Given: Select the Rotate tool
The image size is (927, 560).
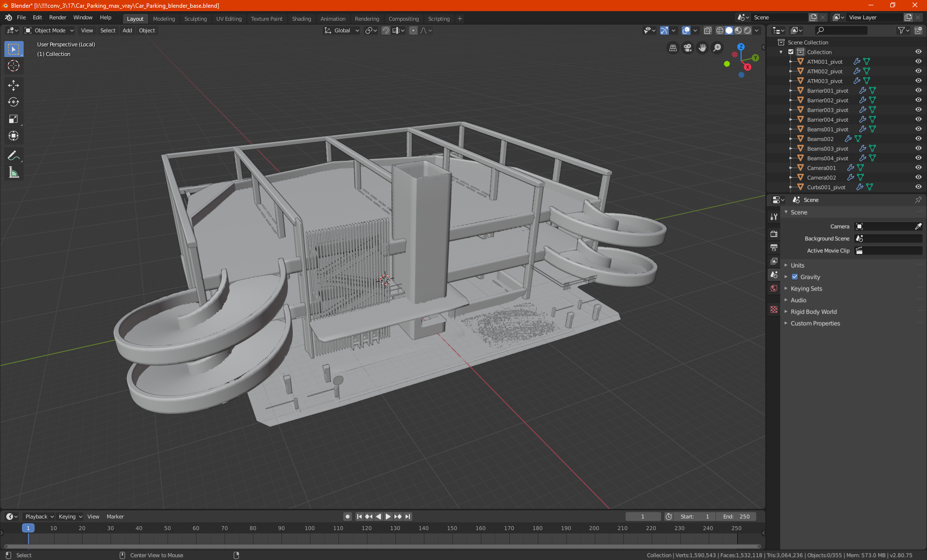Looking at the screenshot, I should (14, 102).
